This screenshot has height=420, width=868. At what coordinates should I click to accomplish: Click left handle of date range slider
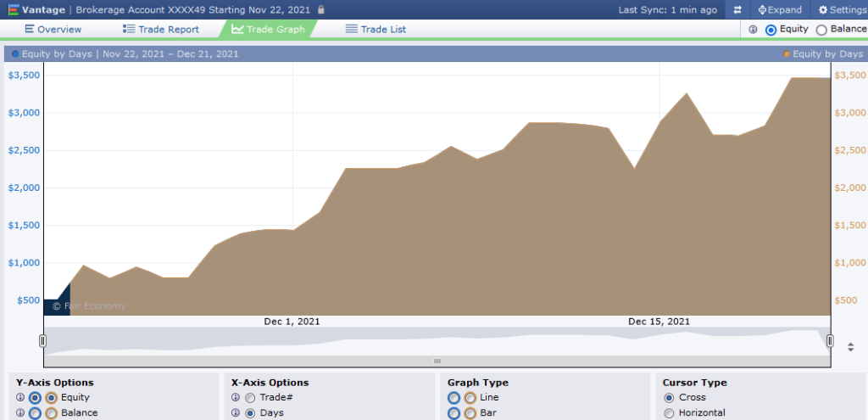[42, 341]
